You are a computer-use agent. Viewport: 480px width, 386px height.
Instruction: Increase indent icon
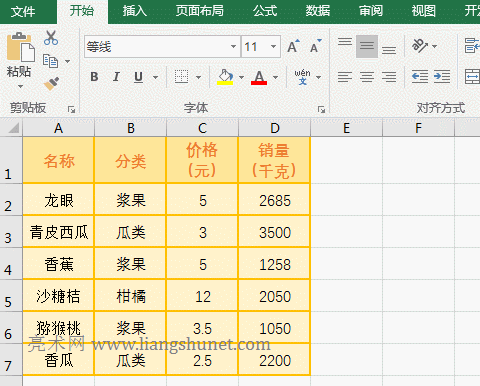tap(442, 77)
